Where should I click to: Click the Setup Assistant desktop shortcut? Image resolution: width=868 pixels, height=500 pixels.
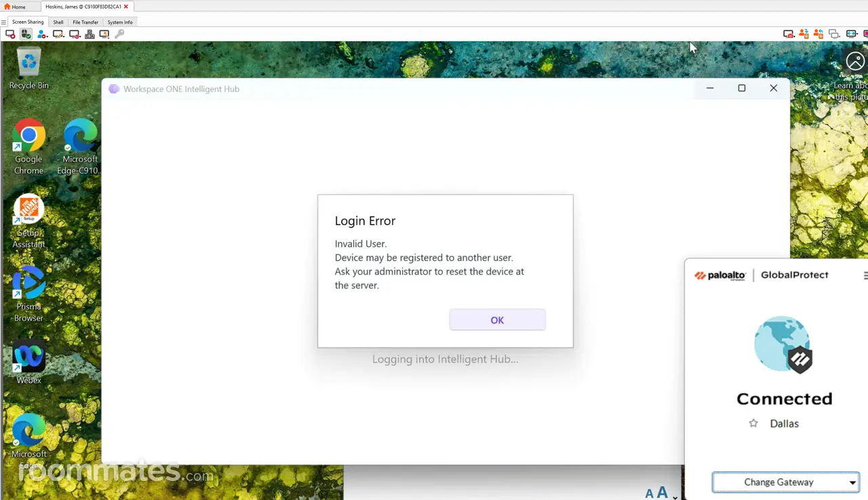(28, 222)
